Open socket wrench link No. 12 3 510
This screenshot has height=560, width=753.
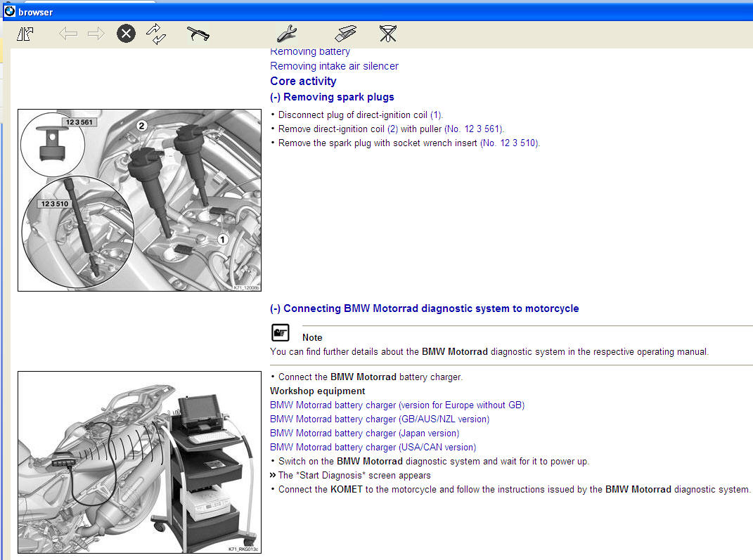click(x=510, y=143)
